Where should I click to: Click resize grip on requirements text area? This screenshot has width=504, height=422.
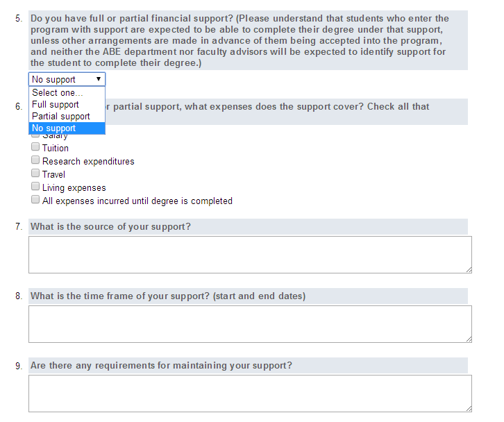pyautogui.click(x=469, y=408)
